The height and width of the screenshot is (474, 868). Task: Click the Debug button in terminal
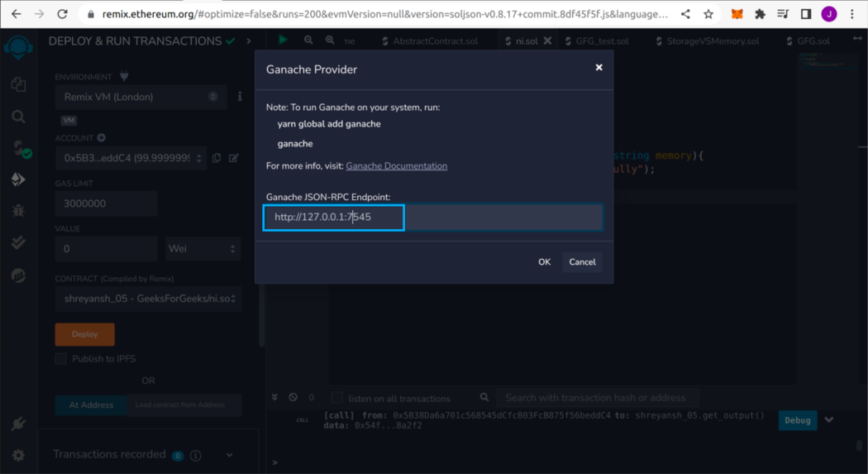[797, 420]
